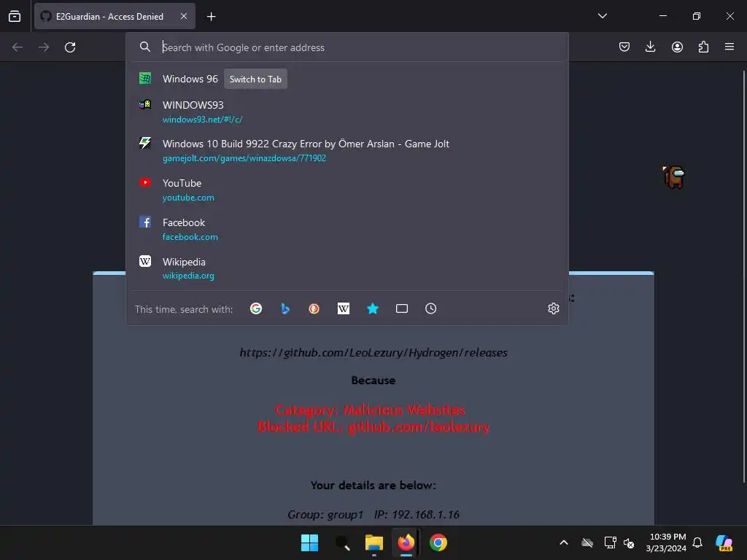Open facebook.com link

tap(190, 237)
